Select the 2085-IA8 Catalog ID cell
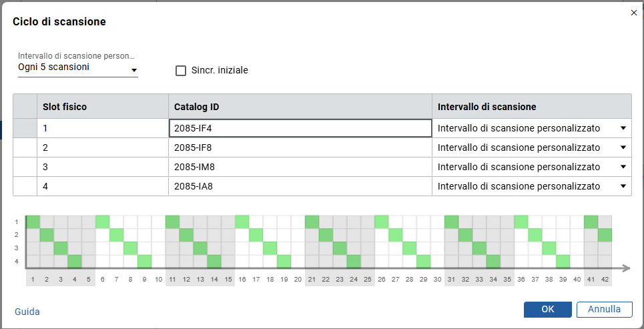The image size is (644, 329). pos(300,186)
